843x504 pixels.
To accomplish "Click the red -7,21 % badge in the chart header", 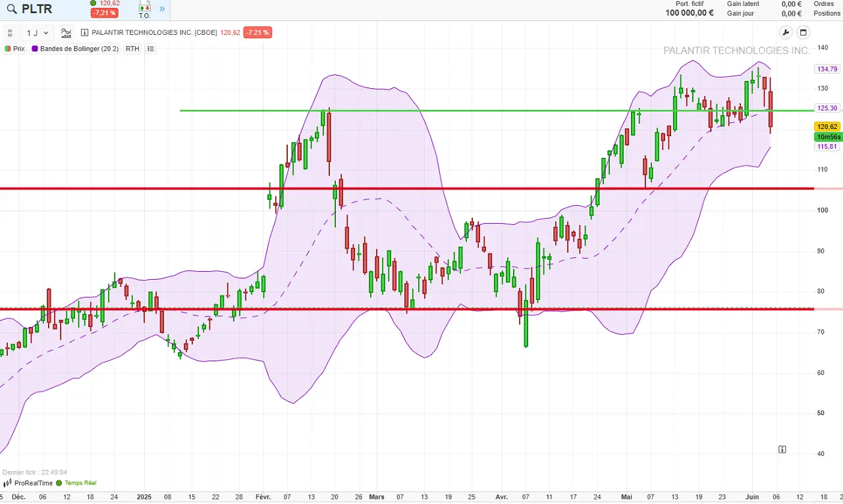I will (x=257, y=33).
